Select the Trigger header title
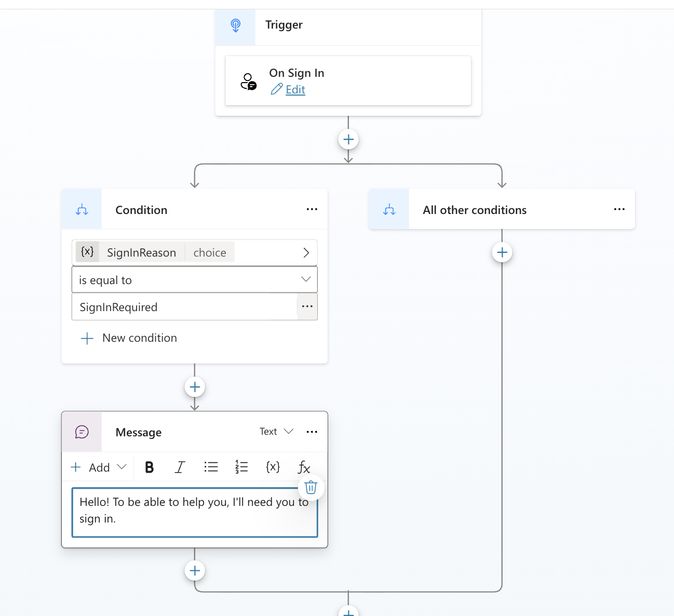Viewport: 674px width, 616px height. point(284,25)
